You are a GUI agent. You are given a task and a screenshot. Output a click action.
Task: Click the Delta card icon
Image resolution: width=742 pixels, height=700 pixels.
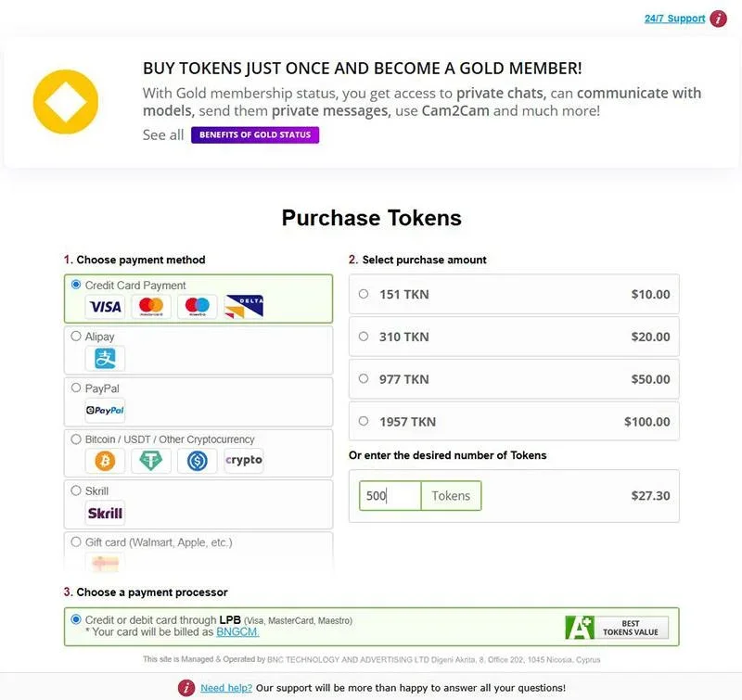[244, 307]
